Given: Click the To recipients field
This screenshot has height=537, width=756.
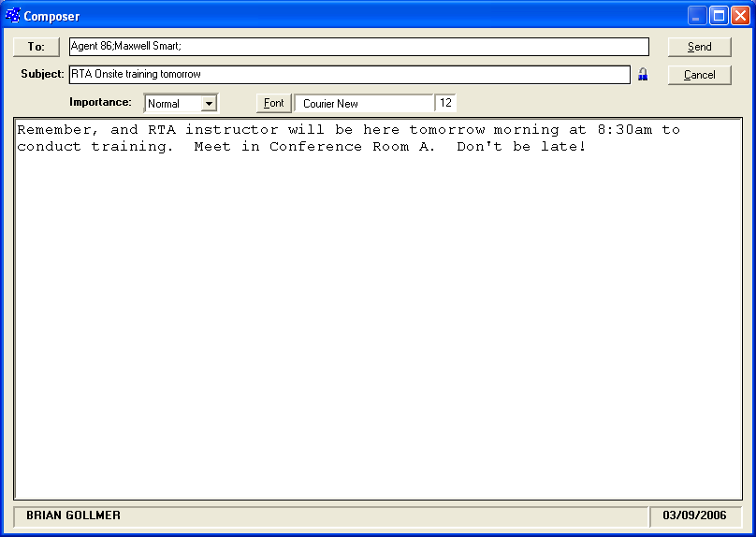Looking at the screenshot, I should pos(358,47).
